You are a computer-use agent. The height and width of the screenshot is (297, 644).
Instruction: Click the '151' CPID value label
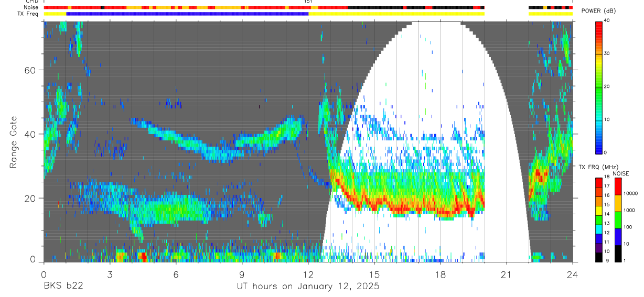(308, 2)
